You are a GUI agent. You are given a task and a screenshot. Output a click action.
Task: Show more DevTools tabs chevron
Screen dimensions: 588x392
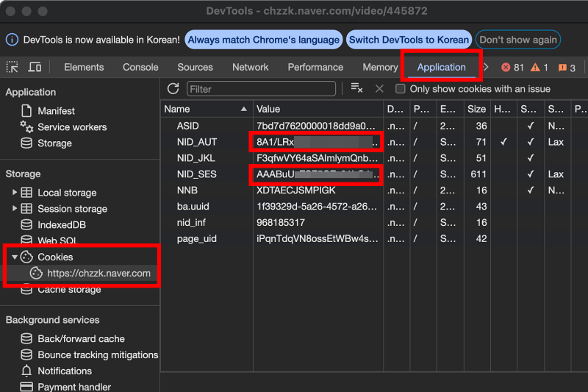[487, 67]
